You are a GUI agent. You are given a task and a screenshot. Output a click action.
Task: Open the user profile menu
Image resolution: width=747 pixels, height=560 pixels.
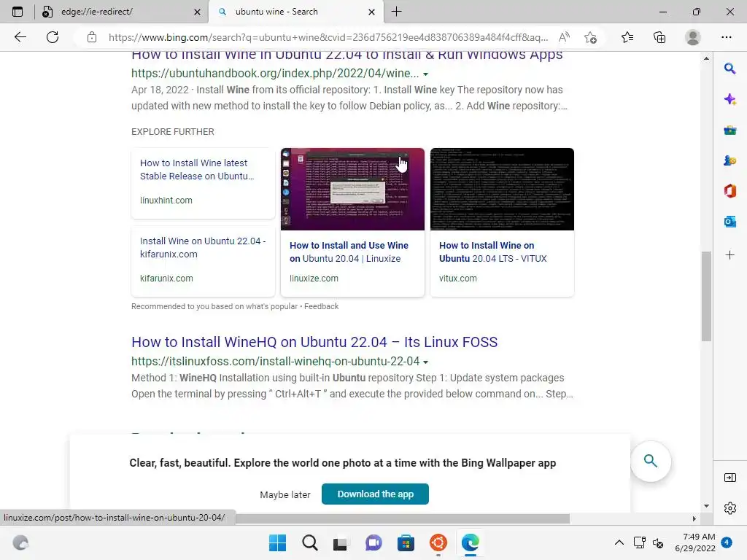(x=693, y=37)
